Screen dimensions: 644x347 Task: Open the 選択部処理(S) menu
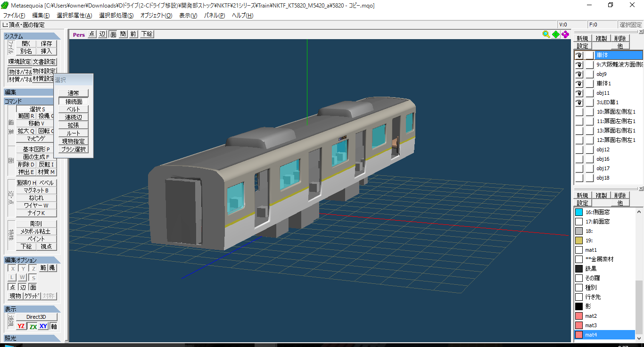point(116,16)
